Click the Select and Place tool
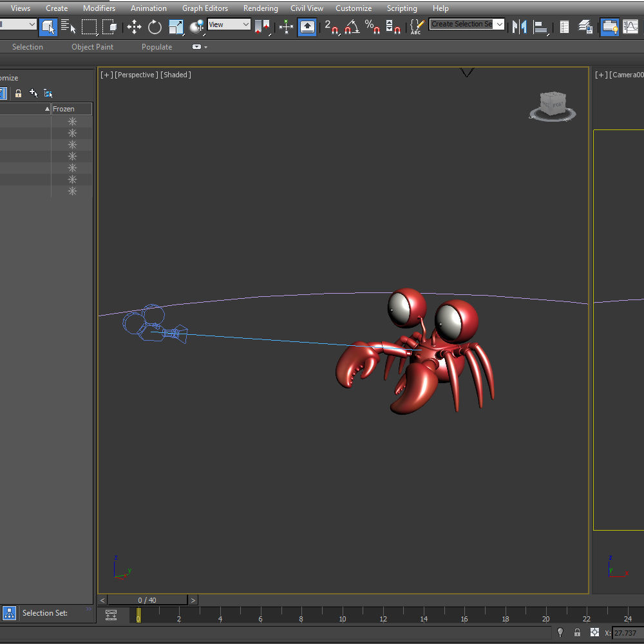Viewport: 644px width, 644px height. tap(197, 27)
